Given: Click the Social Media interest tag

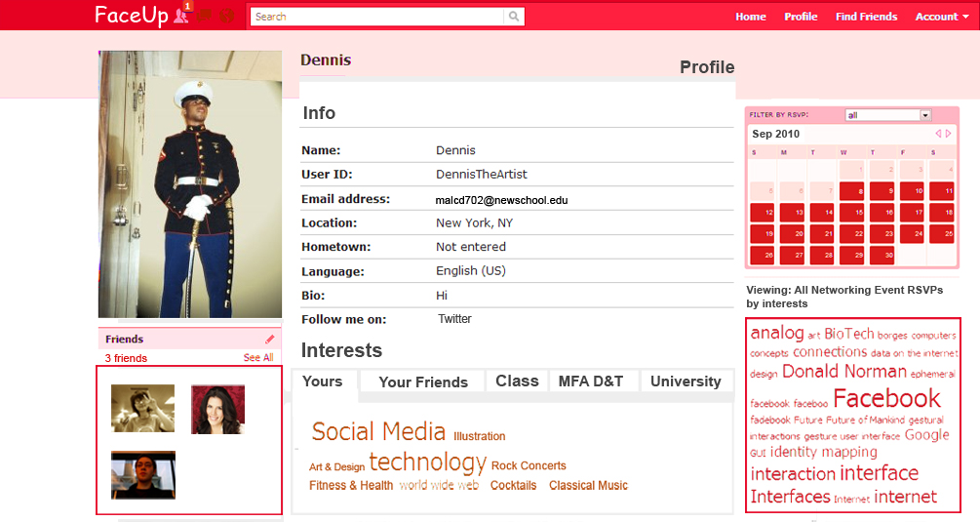Looking at the screenshot, I should pyautogui.click(x=378, y=431).
